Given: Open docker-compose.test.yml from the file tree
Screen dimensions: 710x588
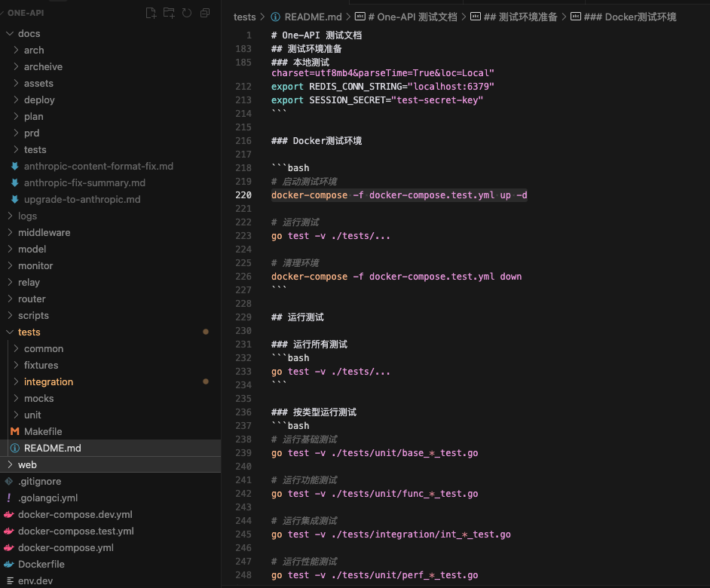Looking at the screenshot, I should [75, 531].
